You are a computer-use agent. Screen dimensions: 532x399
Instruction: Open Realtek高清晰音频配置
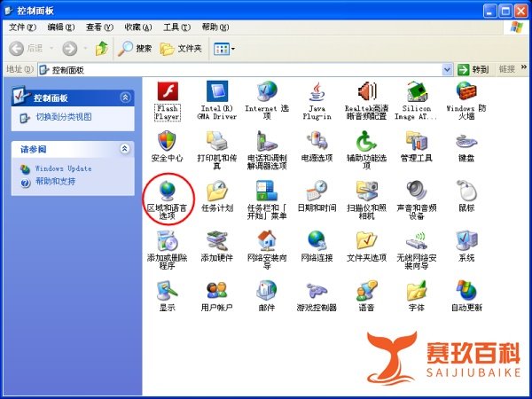pos(366,101)
